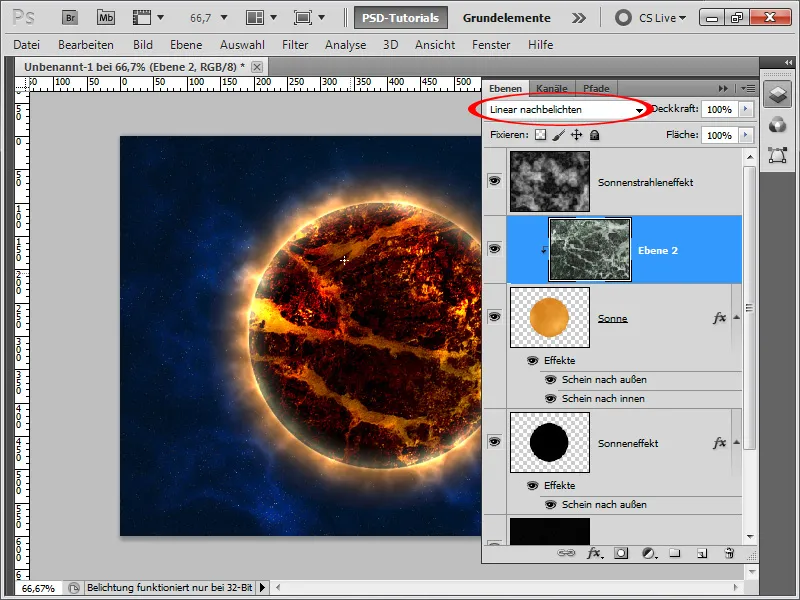This screenshot has height=600, width=800.
Task: Click the status bar zoom 66,67% field
Action: click(x=38, y=588)
